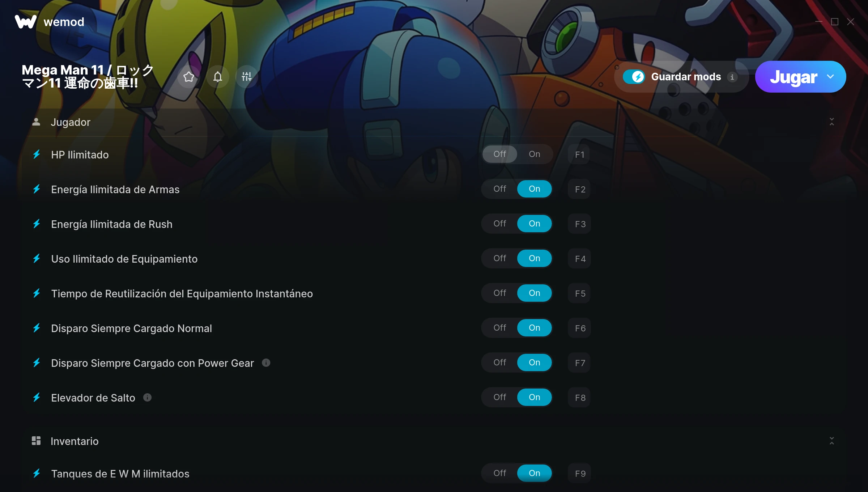868x492 pixels.
Task: Add Mega Man 11 to favorites star
Action: [188, 77]
